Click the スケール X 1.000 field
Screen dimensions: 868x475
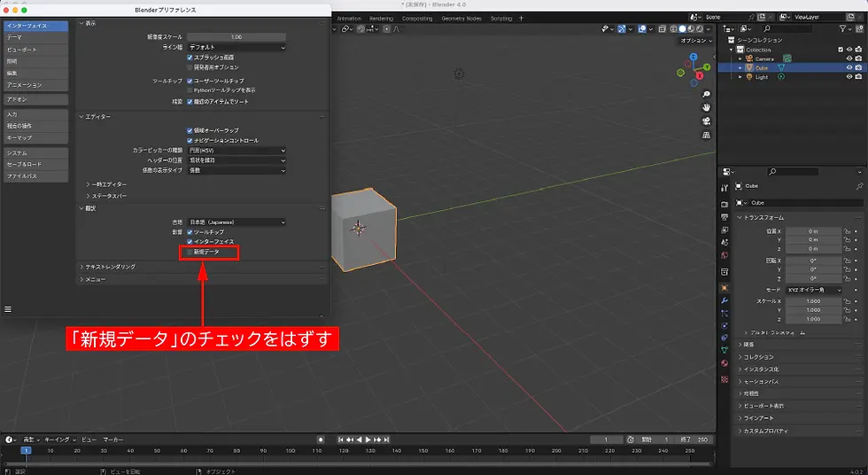(813, 301)
